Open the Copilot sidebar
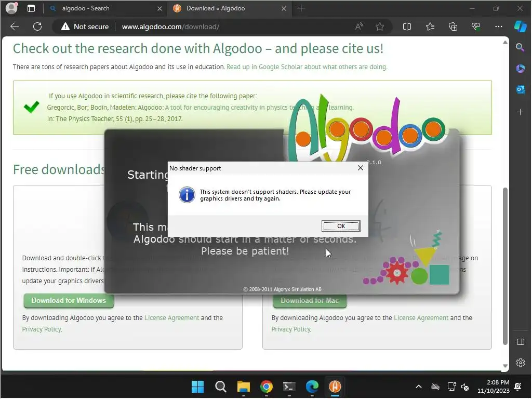Image resolution: width=532 pixels, height=399 pixels. tap(521, 26)
